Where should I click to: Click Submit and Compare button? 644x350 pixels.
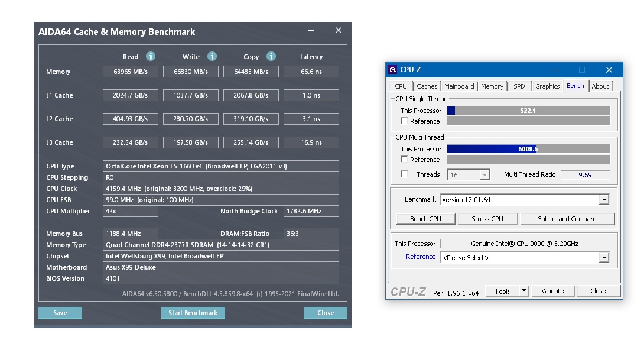click(567, 219)
